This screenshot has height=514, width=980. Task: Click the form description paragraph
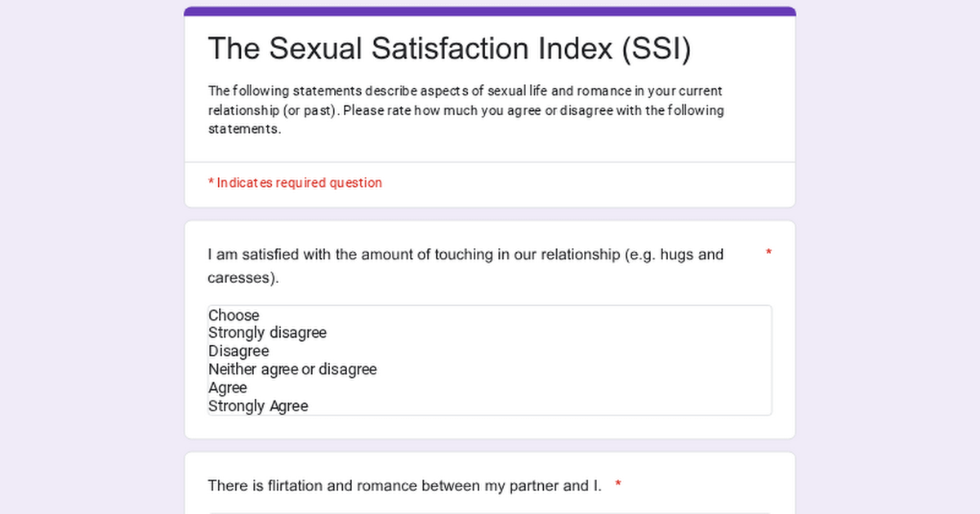point(465,110)
